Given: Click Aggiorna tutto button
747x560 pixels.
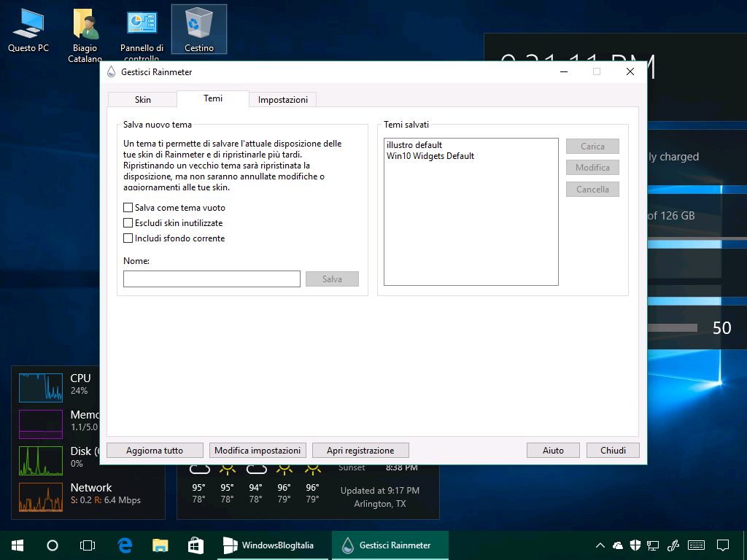Looking at the screenshot, I should pos(155,451).
